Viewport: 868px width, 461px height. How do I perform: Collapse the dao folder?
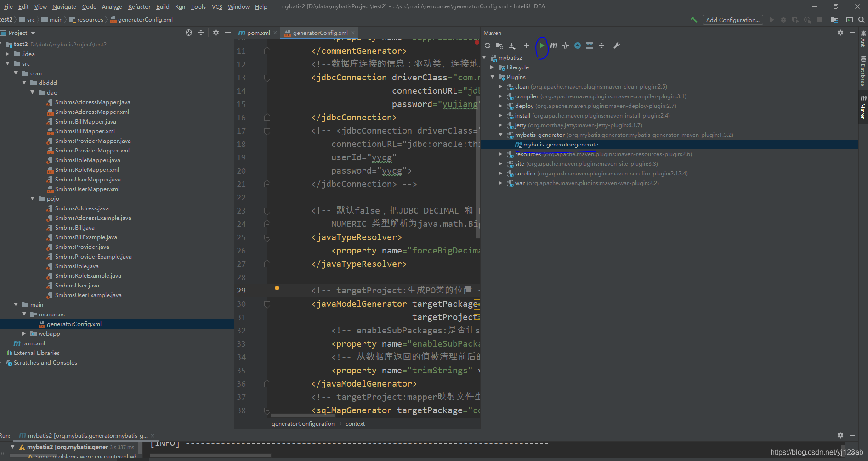pyautogui.click(x=33, y=92)
